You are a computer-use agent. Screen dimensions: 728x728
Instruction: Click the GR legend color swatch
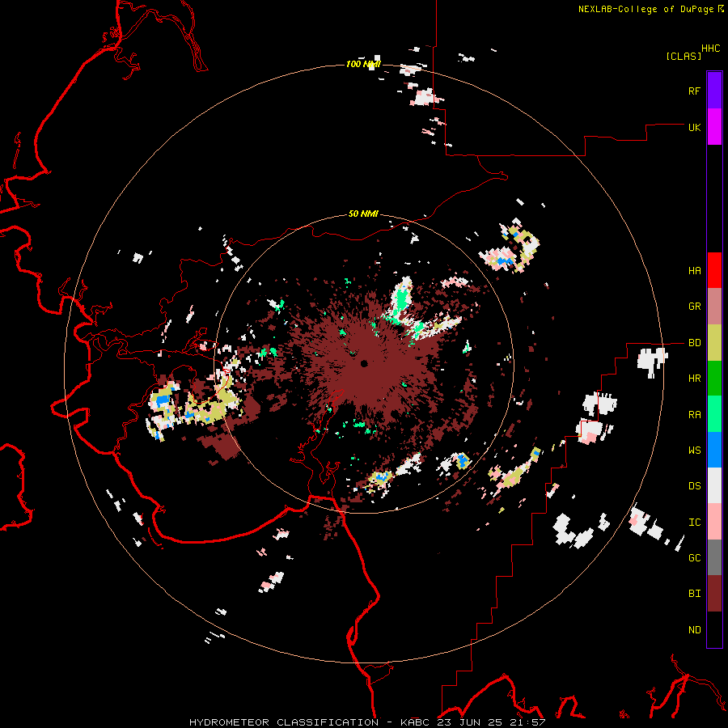(x=714, y=307)
